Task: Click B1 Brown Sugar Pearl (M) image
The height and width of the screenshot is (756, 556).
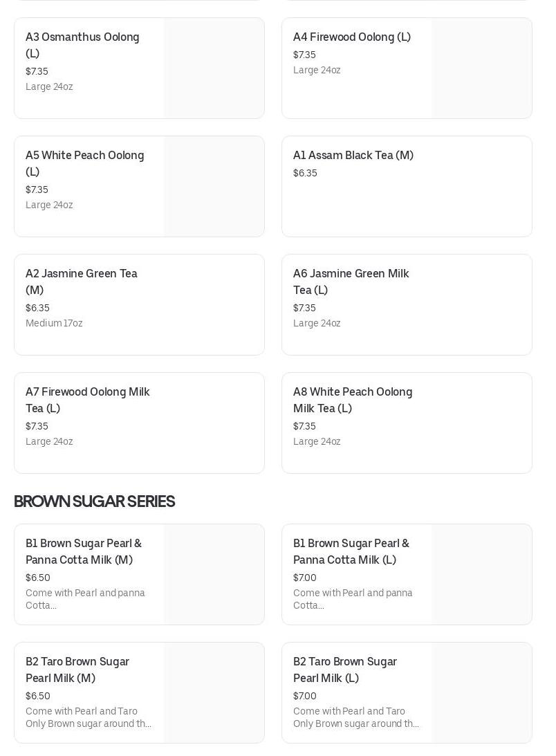Action: (x=214, y=575)
